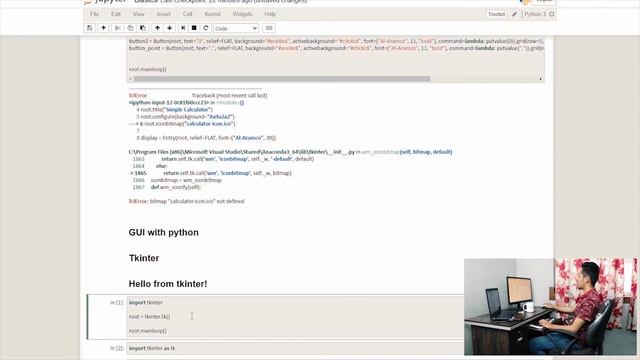640x360 pixels.
Task: Click the right arrow of cell scrollbar
Action: [x=541, y=79]
